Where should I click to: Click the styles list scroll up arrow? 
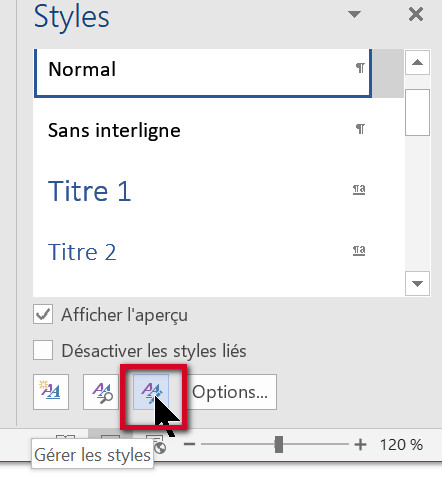click(x=417, y=62)
